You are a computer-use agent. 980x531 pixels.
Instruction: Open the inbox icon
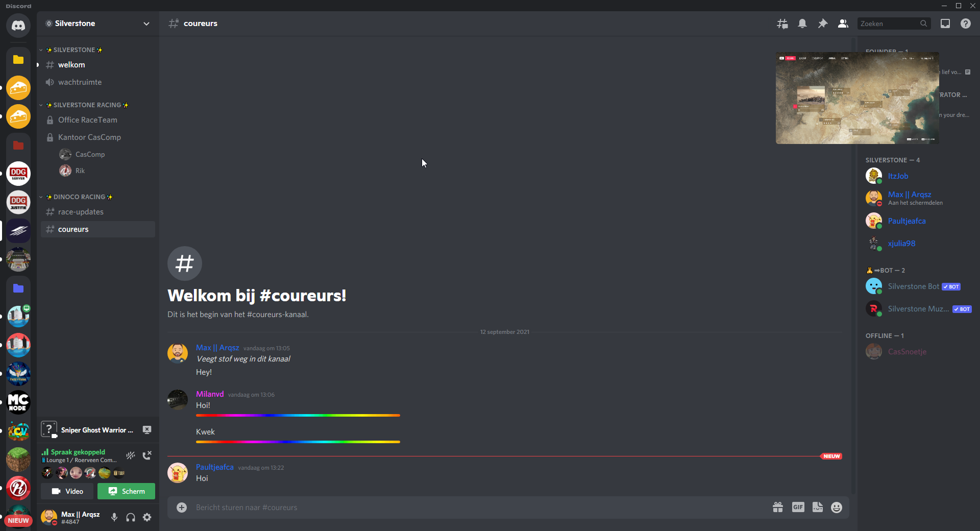tap(945, 23)
